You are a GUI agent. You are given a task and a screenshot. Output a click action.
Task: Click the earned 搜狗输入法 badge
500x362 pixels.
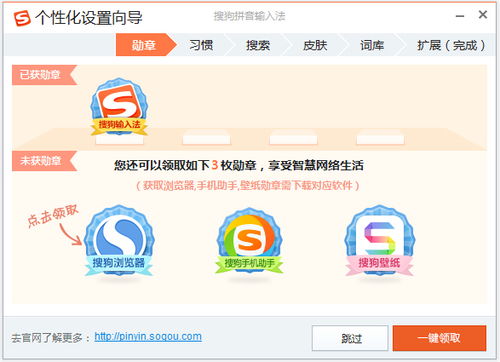119,107
